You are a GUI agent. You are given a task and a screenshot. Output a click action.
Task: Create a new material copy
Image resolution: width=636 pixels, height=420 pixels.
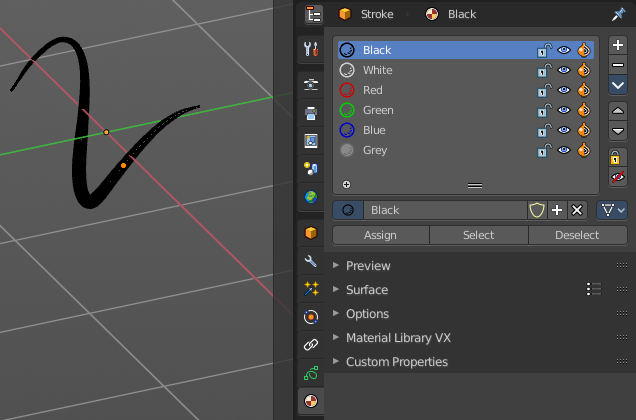click(557, 210)
